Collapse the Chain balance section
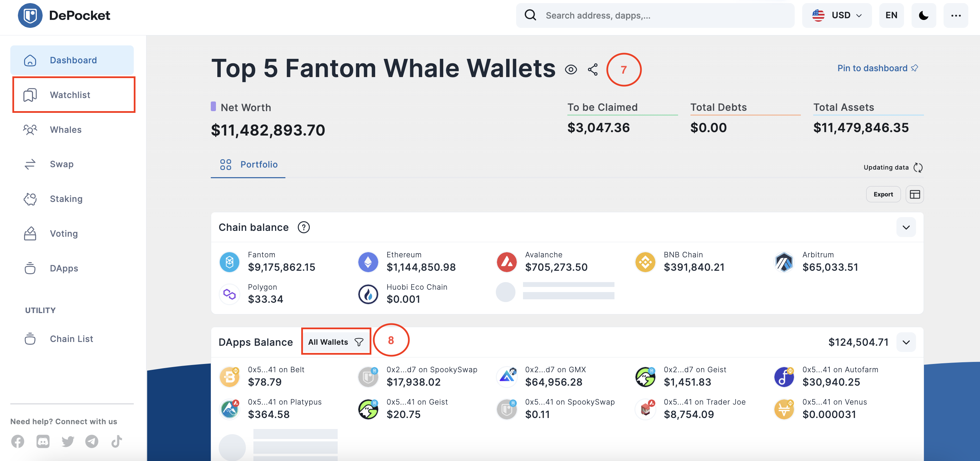The width and height of the screenshot is (980, 461). pyautogui.click(x=906, y=227)
